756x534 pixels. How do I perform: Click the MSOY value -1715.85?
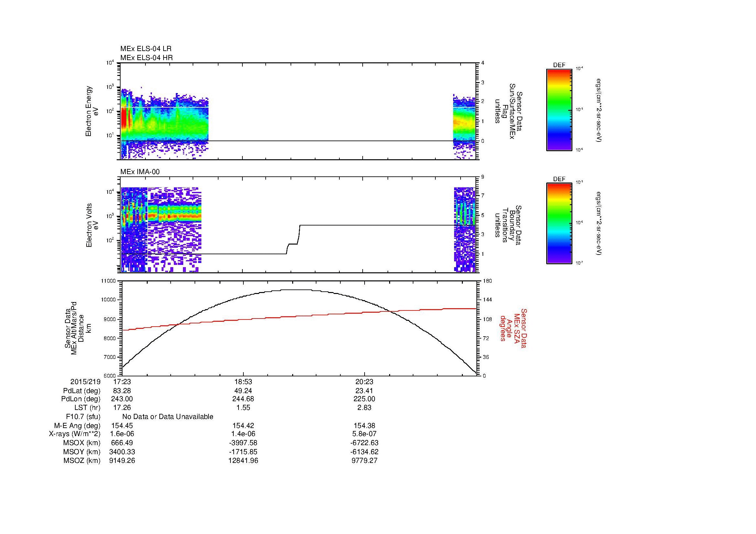click(x=243, y=452)
